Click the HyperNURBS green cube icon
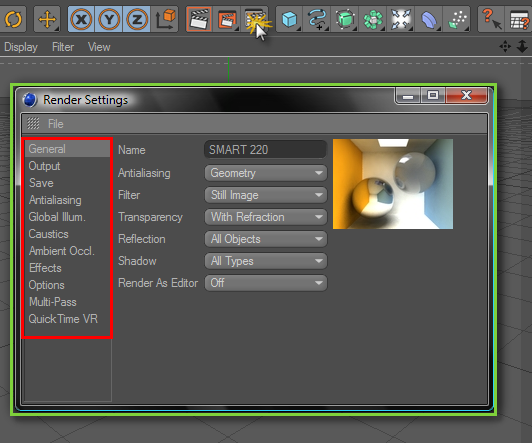This screenshot has width=532, height=443. (x=345, y=19)
